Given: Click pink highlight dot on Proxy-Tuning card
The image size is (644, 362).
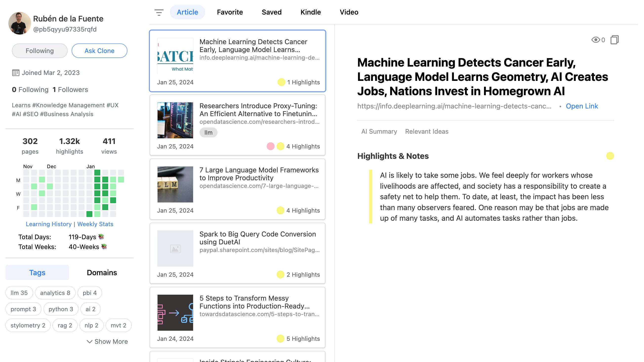Looking at the screenshot, I should (270, 146).
